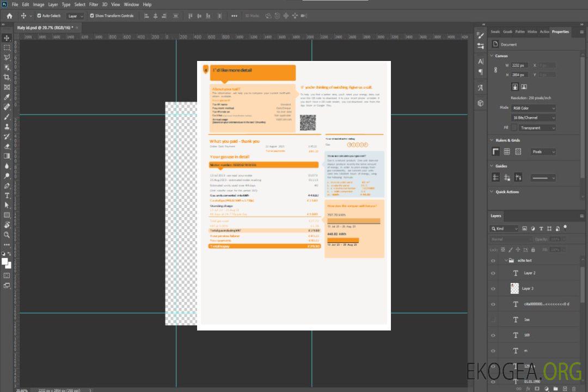This screenshot has height=392, width=588.
Task: Choose the Eyedropper tool
Action: click(x=7, y=97)
